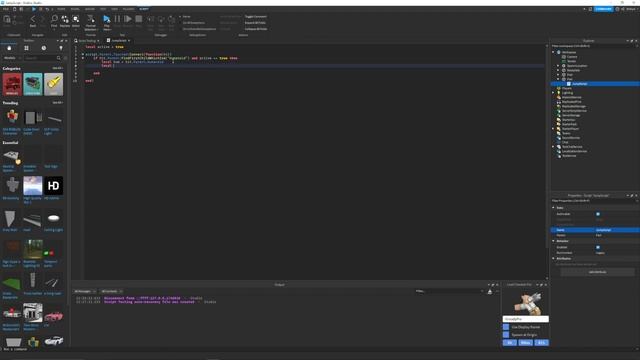
Task: Switch to the VIEW ribbon tab
Action: pyautogui.click(x=115, y=9)
